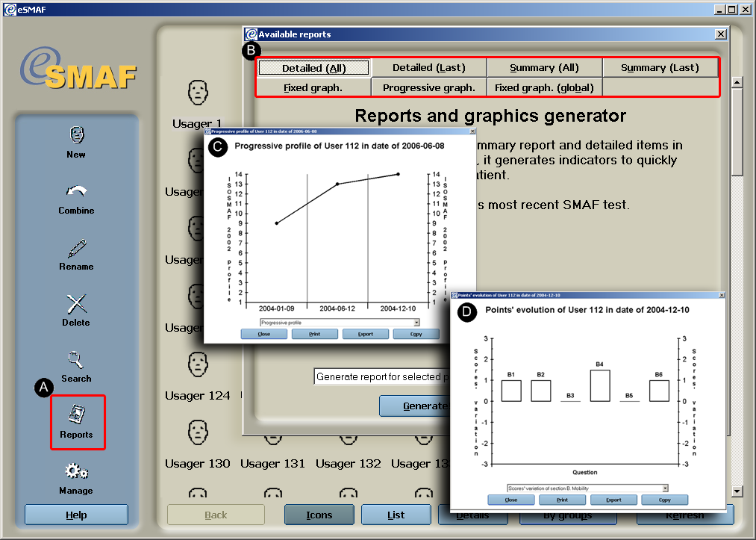
Task: Click the vertical scrollbar down arrow
Action: click(737, 491)
